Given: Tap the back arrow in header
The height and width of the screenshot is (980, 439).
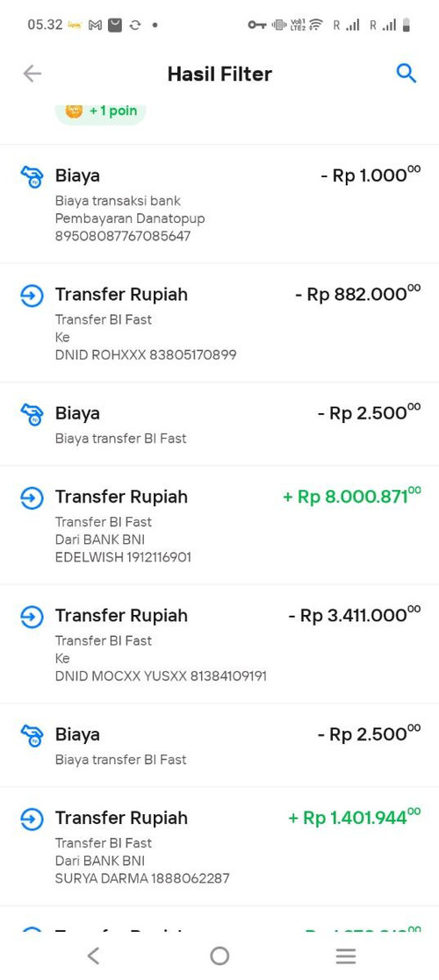Looking at the screenshot, I should [32, 74].
